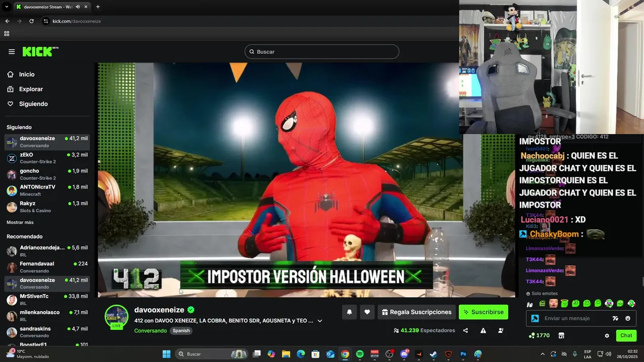Image resolution: width=644 pixels, height=362 pixels.
Task: Click the weather widget in taskbar
Action: coord(28,354)
